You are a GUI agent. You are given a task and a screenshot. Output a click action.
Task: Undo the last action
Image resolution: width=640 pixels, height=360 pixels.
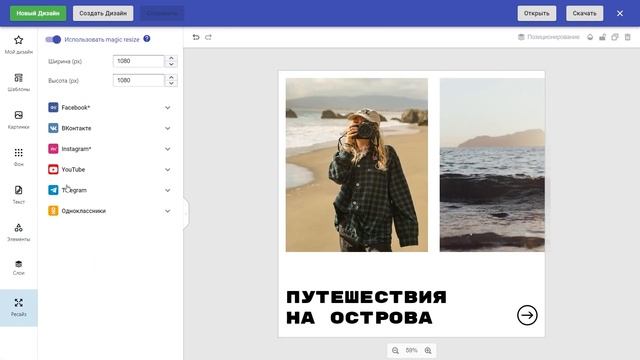(196, 37)
